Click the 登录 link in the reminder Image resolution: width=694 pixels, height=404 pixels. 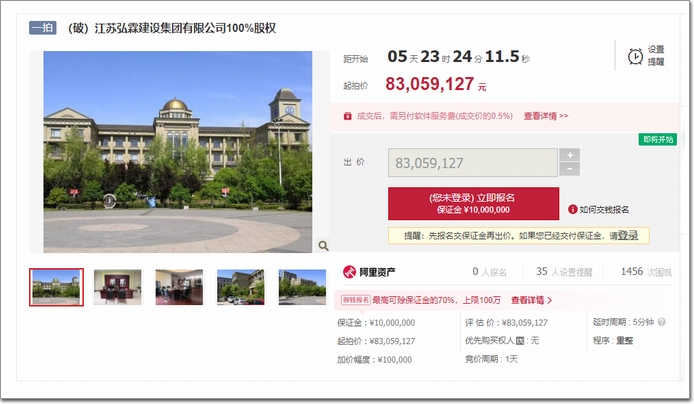tap(628, 235)
